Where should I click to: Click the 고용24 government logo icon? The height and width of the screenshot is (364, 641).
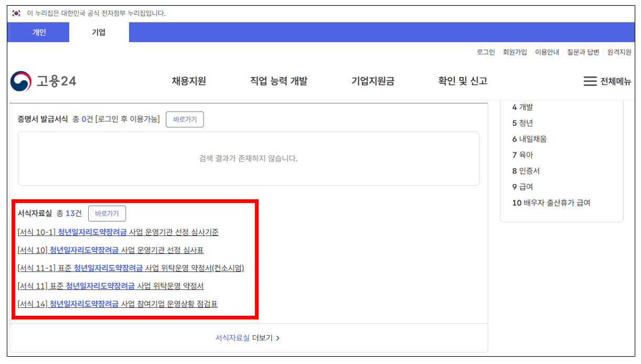(x=20, y=80)
